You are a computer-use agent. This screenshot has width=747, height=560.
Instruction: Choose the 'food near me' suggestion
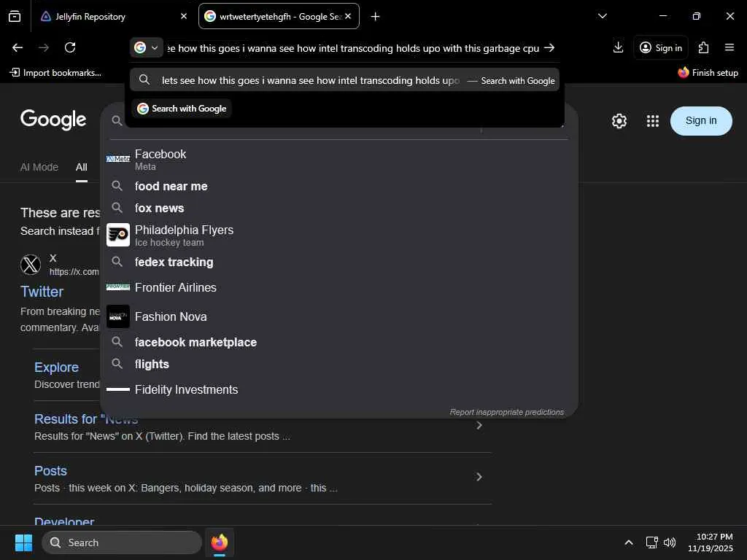tap(339, 186)
